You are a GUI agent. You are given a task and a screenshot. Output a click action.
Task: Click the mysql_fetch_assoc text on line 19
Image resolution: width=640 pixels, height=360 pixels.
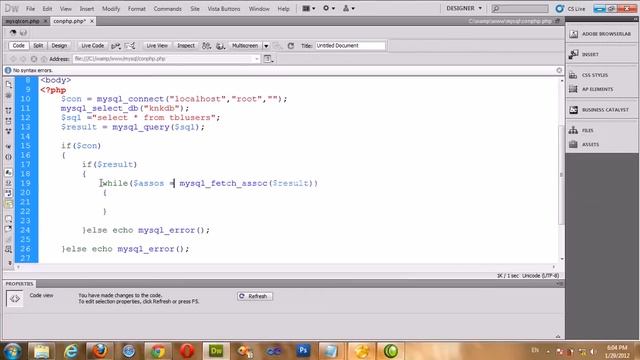(223, 183)
